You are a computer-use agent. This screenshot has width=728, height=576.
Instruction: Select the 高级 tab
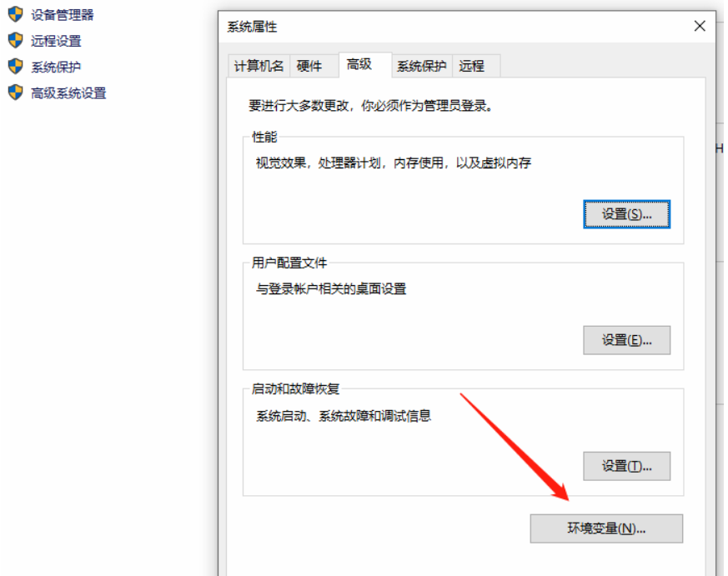[x=365, y=64]
